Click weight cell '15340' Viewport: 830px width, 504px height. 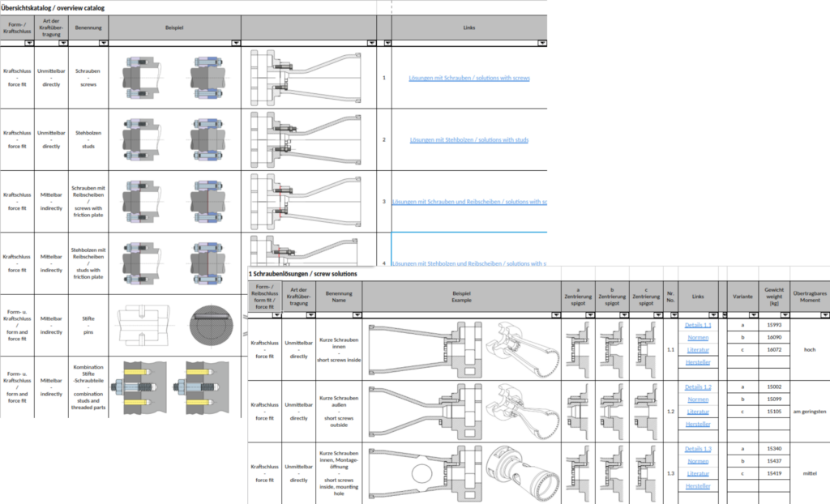(774, 449)
